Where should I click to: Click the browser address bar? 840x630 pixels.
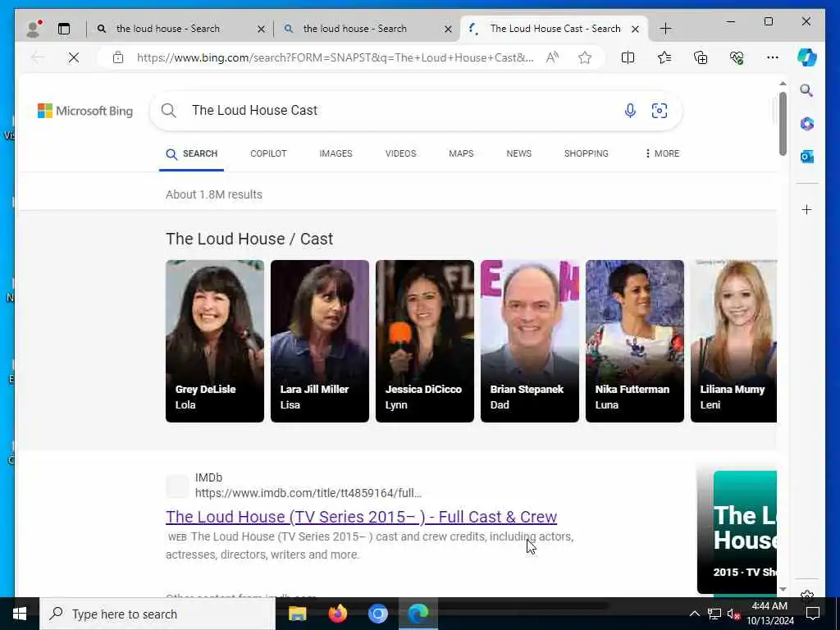(x=335, y=57)
